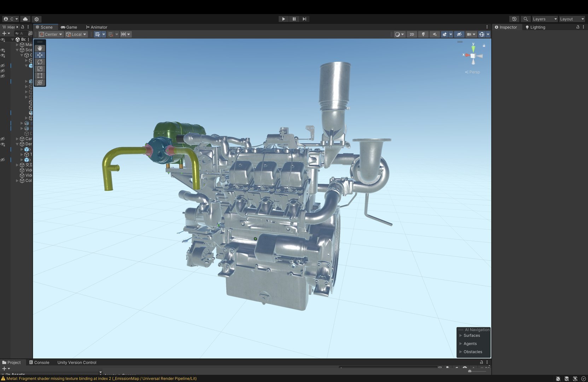Open the Layers dropdown
This screenshot has width=588, height=382.
pyautogui.click(x=545, y=19)
